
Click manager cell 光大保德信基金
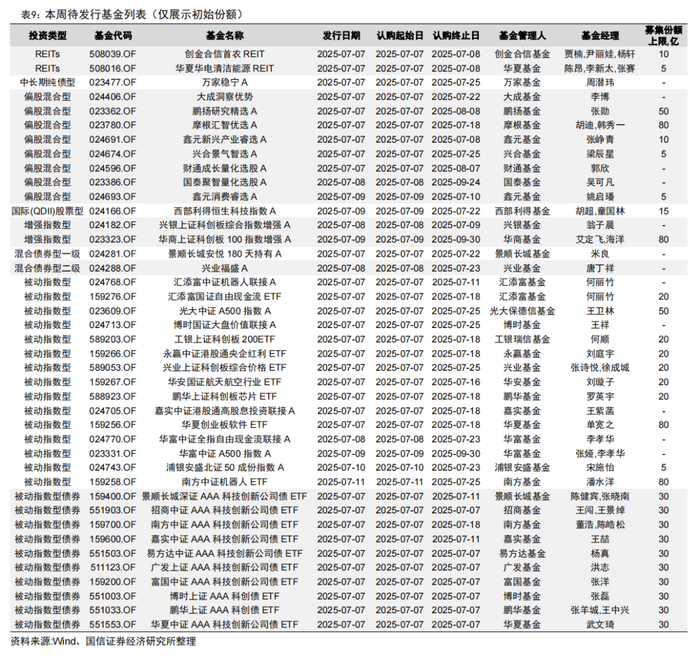click(x=522, y=311)
